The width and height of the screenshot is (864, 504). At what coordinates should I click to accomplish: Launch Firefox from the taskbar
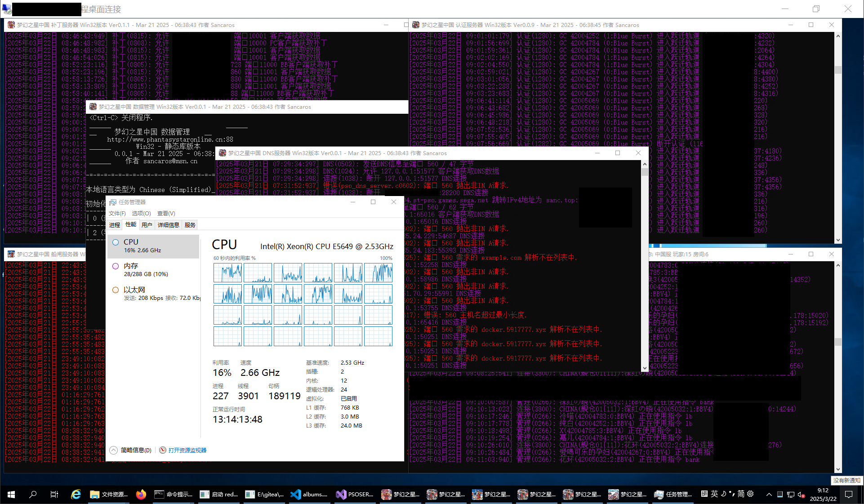click(x=141, y=494)
